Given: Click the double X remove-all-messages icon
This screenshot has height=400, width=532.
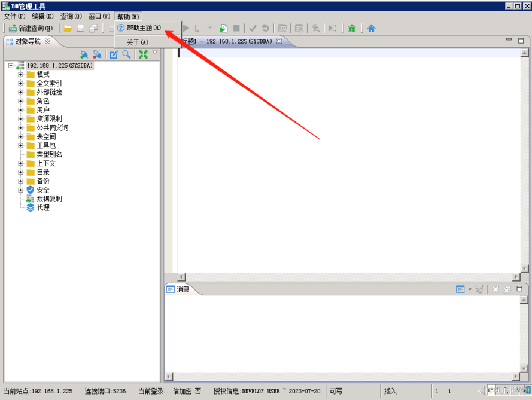Looking at the screenshot, I should point(507,289).
